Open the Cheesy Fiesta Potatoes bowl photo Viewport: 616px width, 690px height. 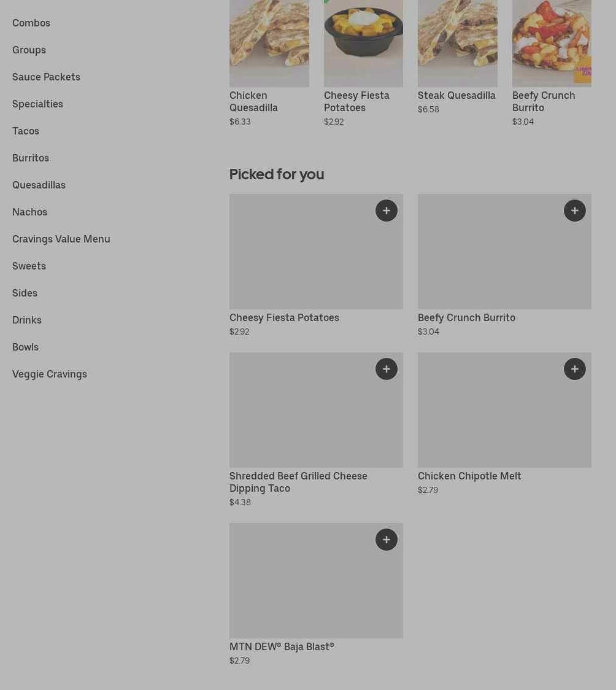(x=363, y=43)
